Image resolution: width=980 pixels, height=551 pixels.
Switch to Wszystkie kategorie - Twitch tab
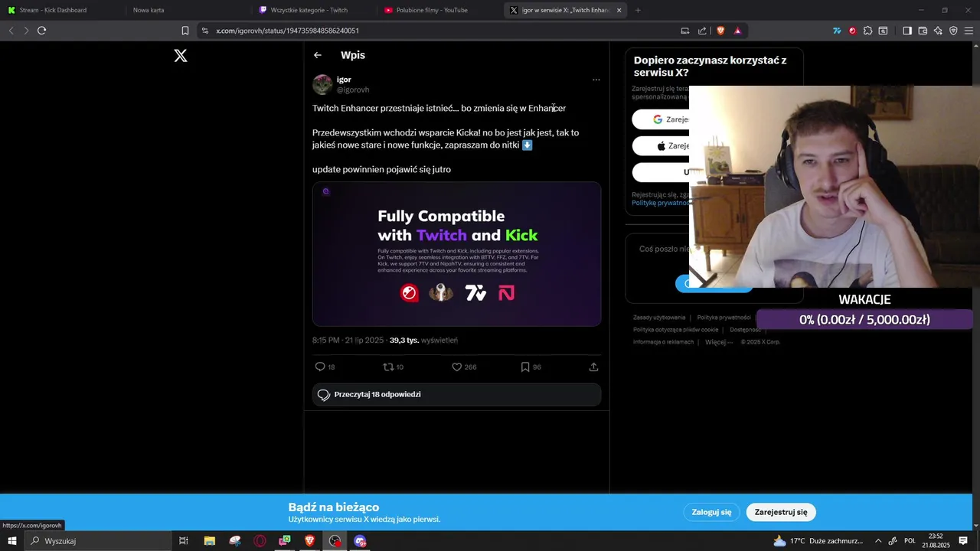coord(312,10)
